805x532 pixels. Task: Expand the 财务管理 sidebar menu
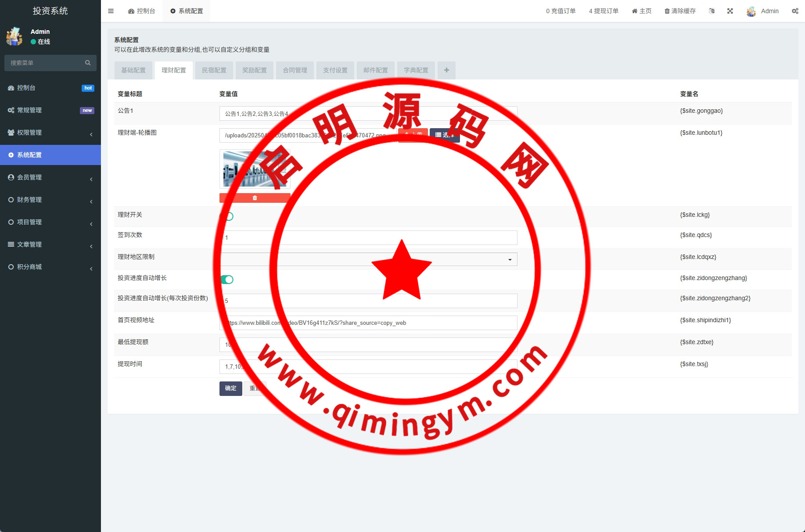coord(50,200)
